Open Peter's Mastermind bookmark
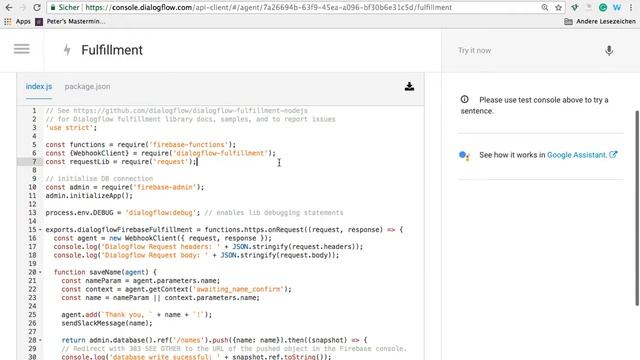640x360 pixels. 70,21
